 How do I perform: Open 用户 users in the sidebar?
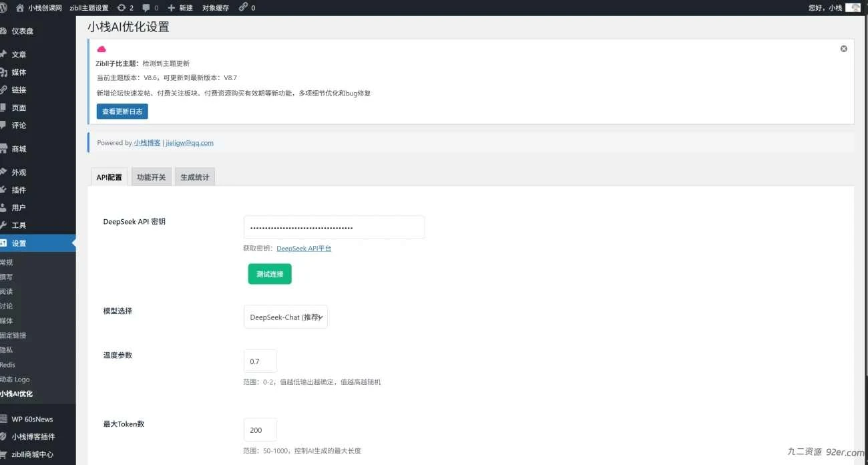pyautogui.click(x=37, y=208)
